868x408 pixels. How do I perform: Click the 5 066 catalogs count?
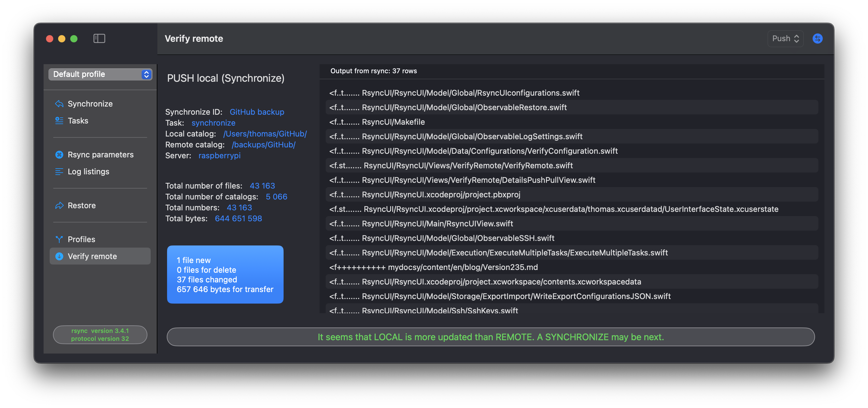[276, 197]
